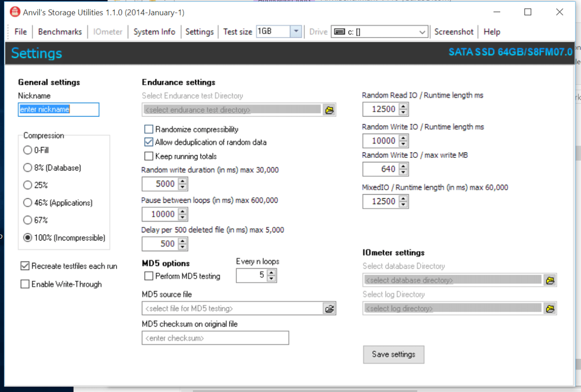Enable Randomize compressibility checkbox

[148, 129]
